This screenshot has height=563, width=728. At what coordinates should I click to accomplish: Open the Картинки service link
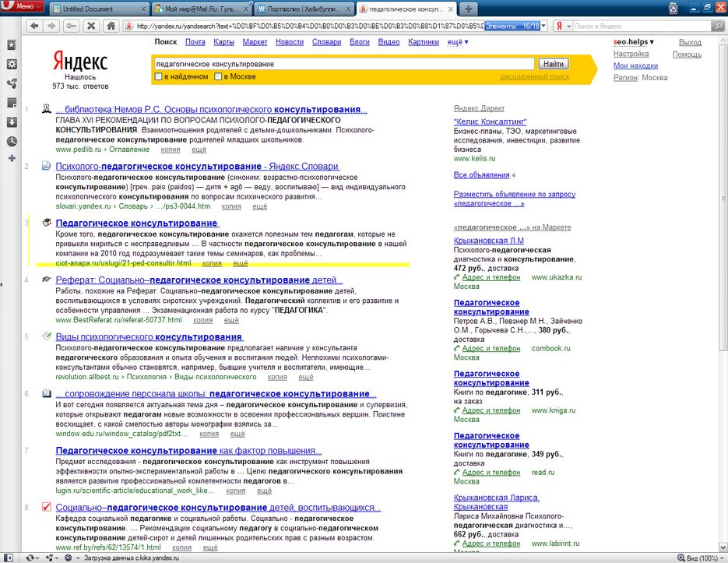pos(424,42)
